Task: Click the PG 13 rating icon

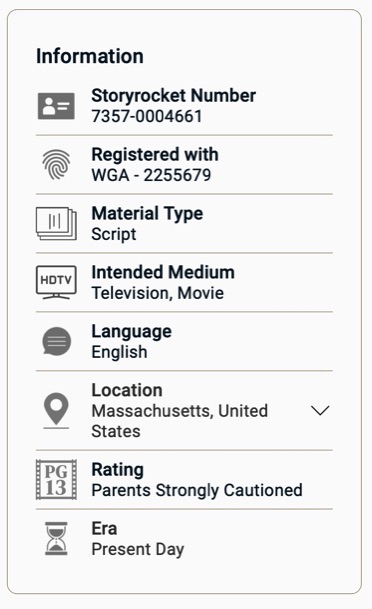Action: point(56,479)
